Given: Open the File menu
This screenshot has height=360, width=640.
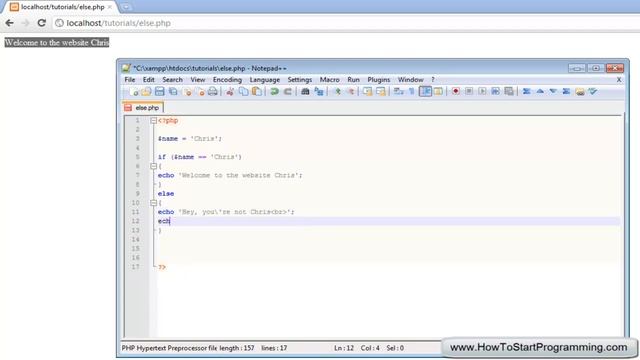Looking at the screenshot, I should tap(130, 80).
